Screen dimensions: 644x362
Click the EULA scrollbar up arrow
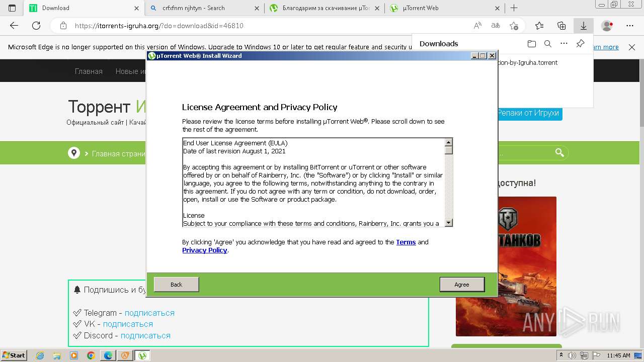point(449,142)
